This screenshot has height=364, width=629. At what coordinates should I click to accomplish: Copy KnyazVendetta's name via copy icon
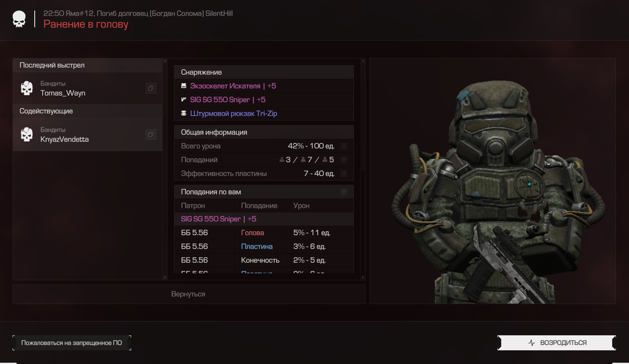tap(151, 134)
